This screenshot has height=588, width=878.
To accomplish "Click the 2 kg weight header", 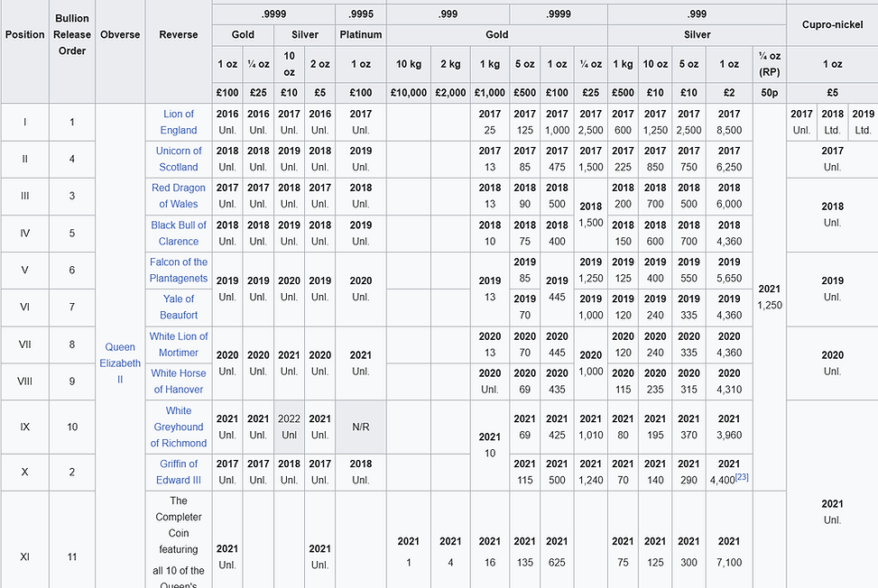I will click(450, 64).
